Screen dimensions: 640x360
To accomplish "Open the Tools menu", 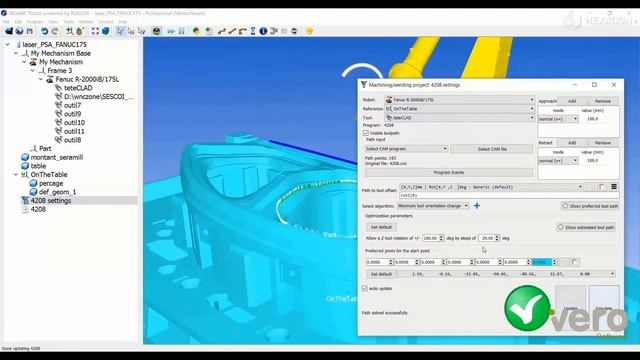I will [69, 22].
